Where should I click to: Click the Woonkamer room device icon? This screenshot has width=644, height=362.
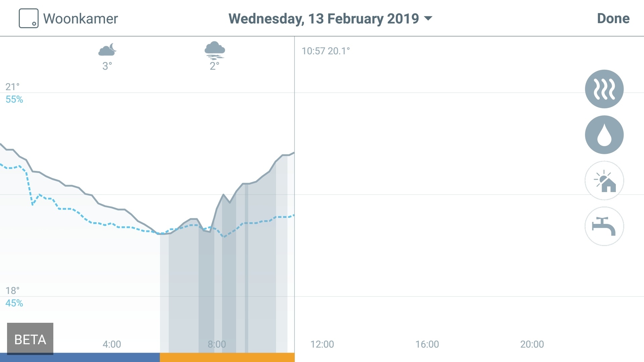coord(29,18)
